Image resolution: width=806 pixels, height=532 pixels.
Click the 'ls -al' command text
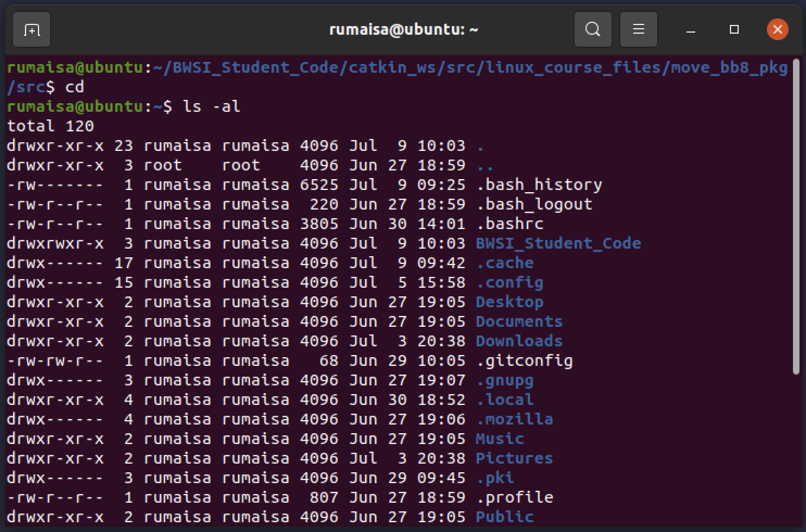(212, 106)
